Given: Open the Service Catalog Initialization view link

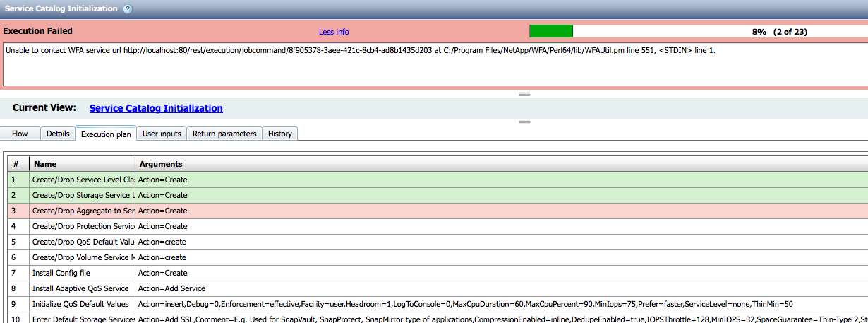Looking at the screenshot, I should tap(156, 108).
